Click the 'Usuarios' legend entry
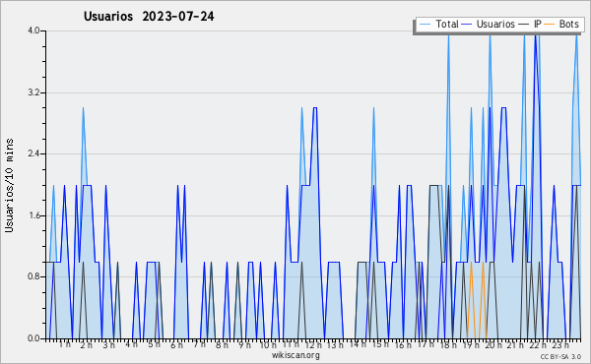Image resolution: width=591 pixels, height=364 pixels. (495, 24)
